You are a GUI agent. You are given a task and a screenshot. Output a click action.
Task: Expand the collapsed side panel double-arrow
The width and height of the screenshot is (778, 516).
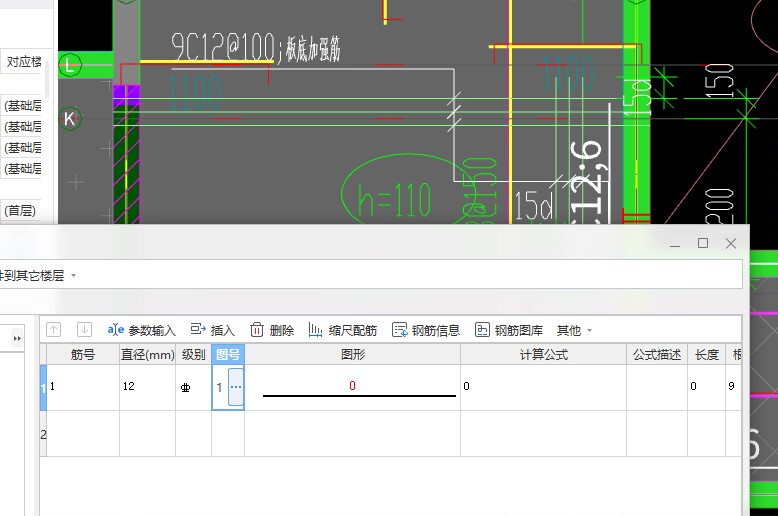click(17, 338)
